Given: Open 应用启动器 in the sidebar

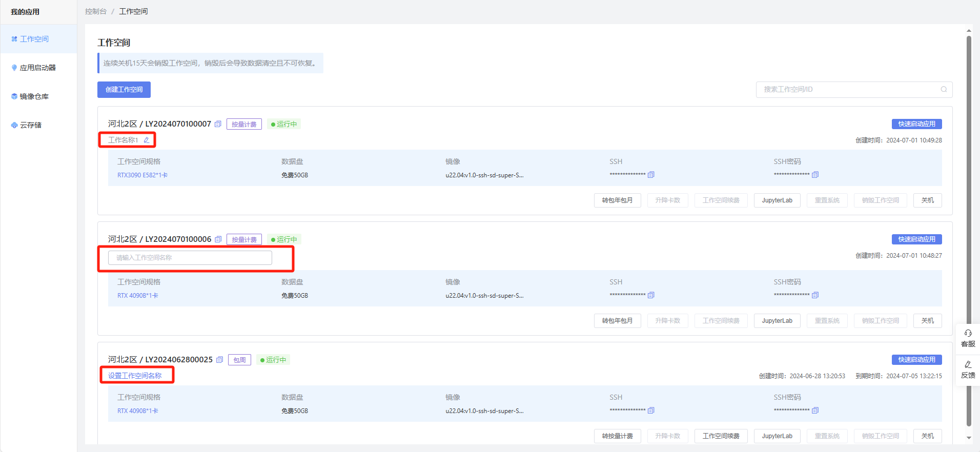Looking at the screenshot, I should pos(38,68).
